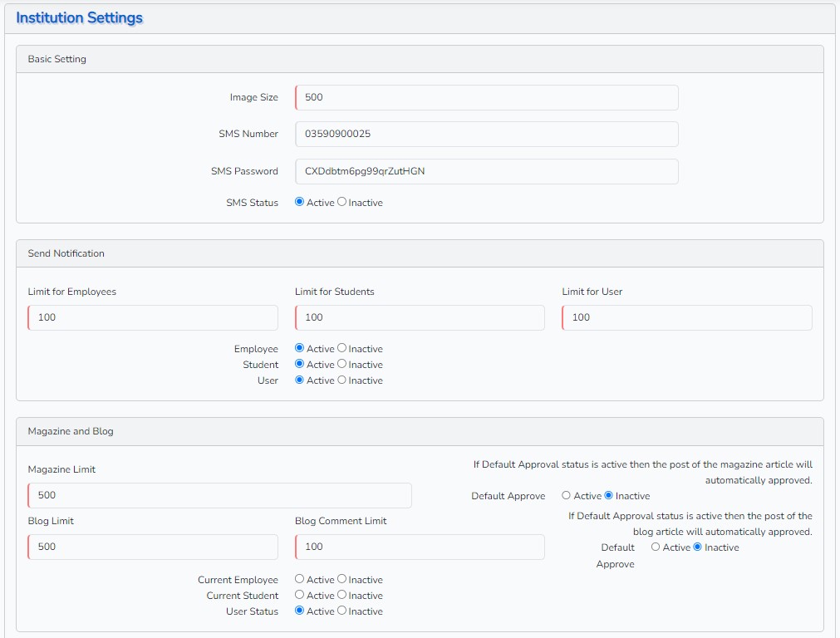Enable magazine Default Approve Active option

coord(567,495)
